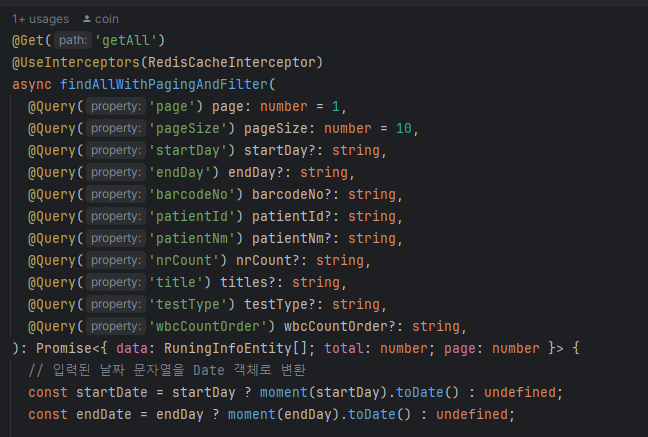Click the default value 1 of page
Screen dimensions: 648x437
point(336,107)
